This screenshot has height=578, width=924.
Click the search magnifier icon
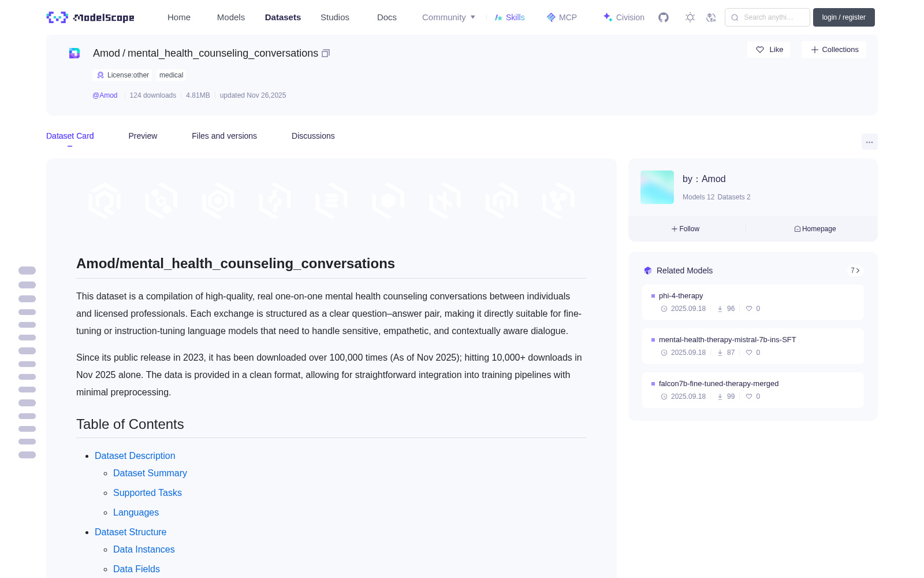(x=735, y=17)
